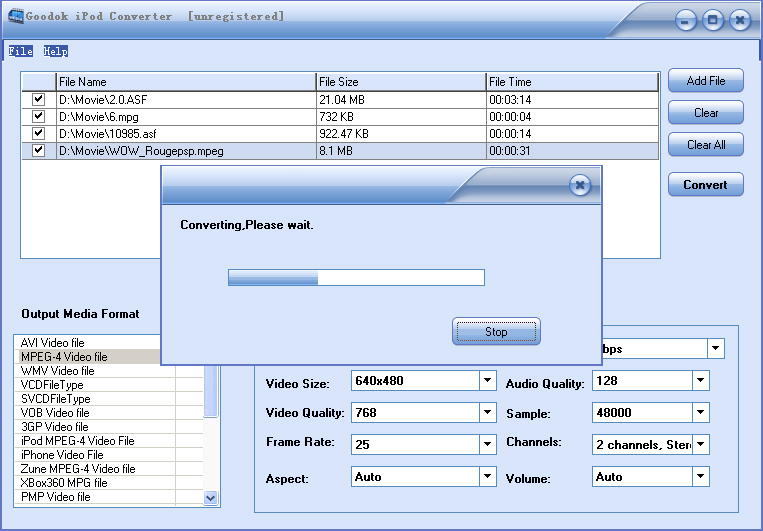The width and height of the screenshot is (763, 531).
Task: Open the Help menu
Action: click(55, 51)
